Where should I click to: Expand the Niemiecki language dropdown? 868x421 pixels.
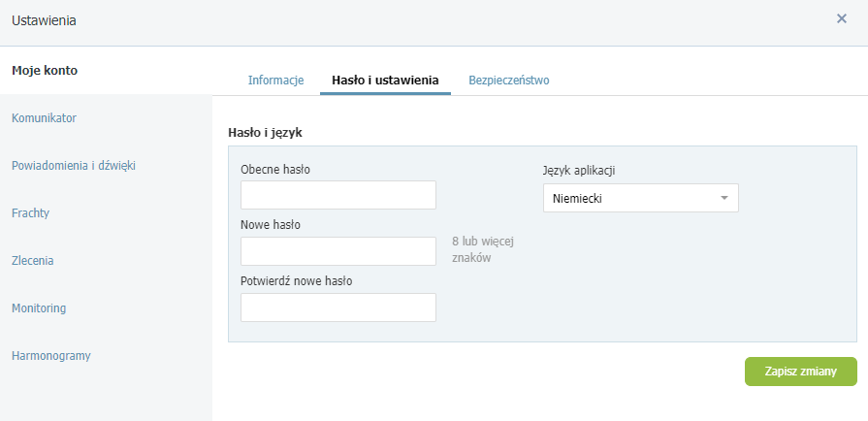click(x=640, y=198)
